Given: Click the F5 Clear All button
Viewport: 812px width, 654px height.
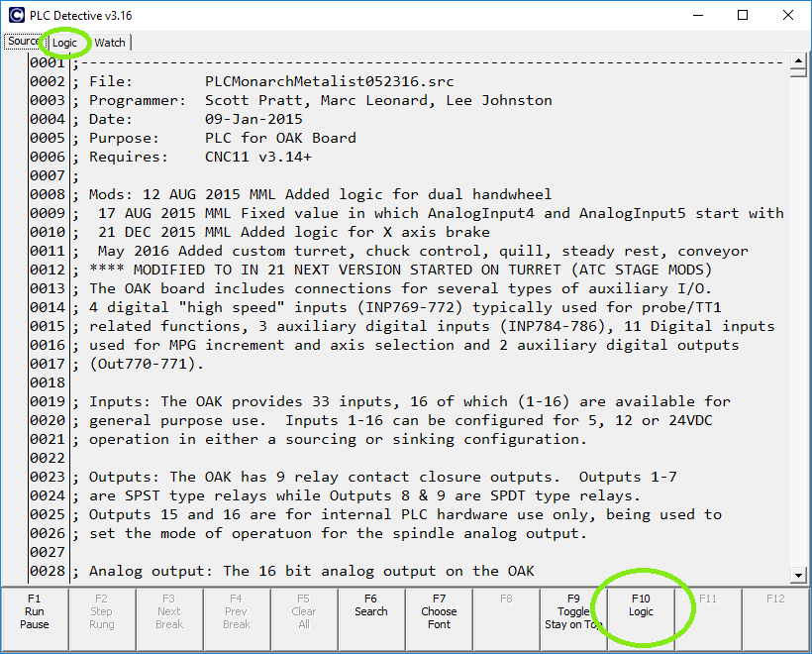Looking at the screenshot, I should [304, 611].
